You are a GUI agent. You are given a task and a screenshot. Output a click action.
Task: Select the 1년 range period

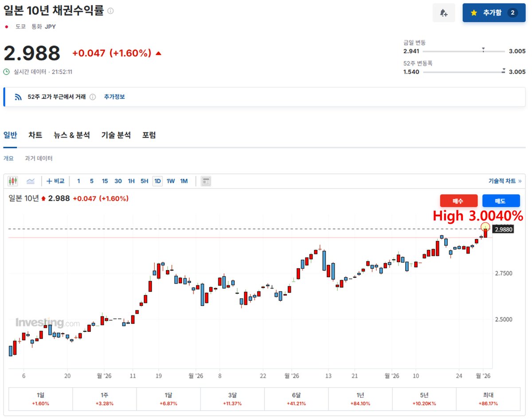pyautogui.click(x=360, y=399)
